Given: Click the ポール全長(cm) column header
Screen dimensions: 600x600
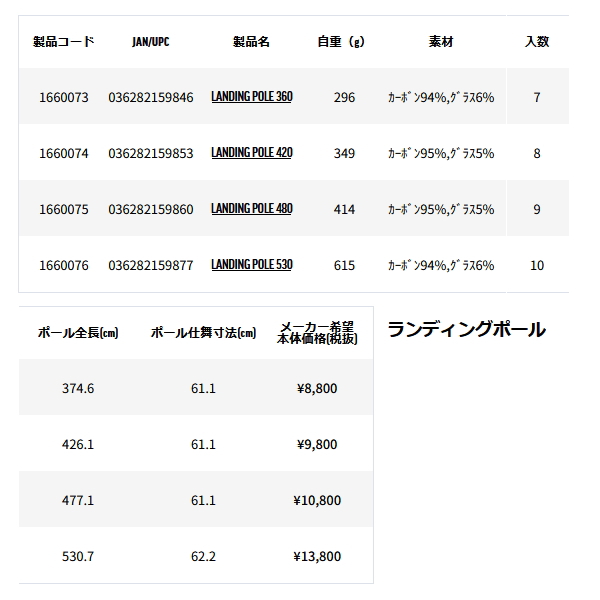Looking at the screenshot, I should [x=78, y=333].
